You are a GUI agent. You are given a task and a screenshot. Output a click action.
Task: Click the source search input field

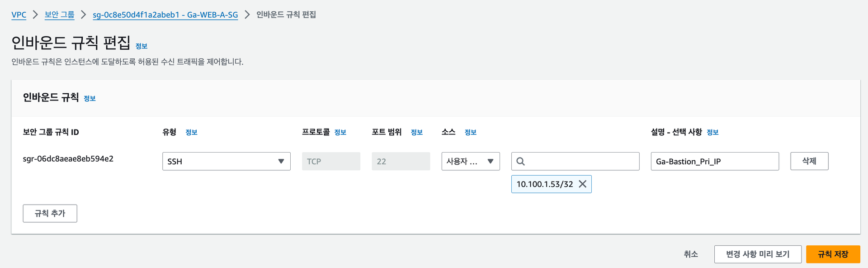tap(575, 161)
